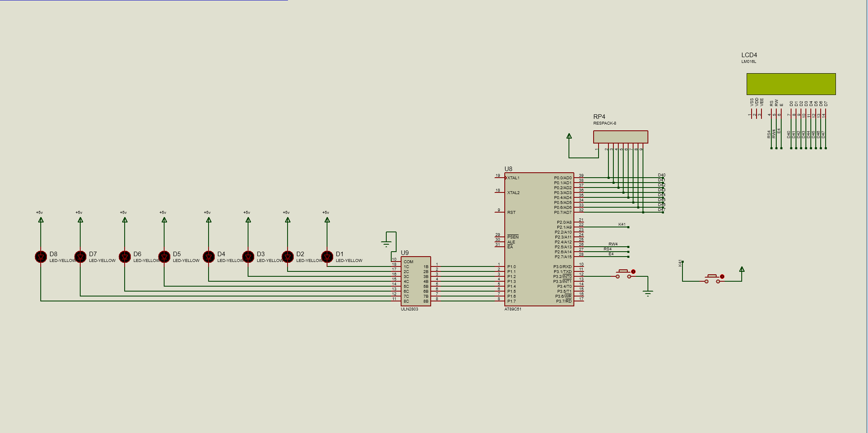The image size is (868, 433).
Task: Select the power arrow terminal left of RP4
Action: tap(569, 136)
